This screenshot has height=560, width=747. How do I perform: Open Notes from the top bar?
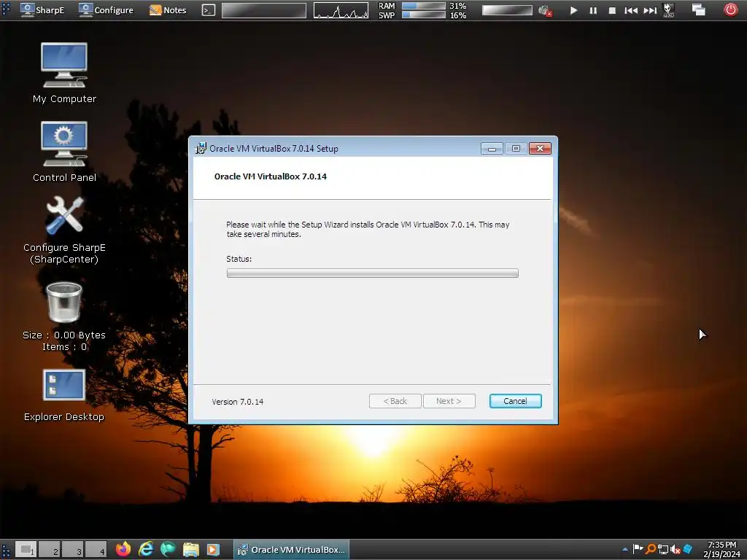[x=168, y=10]
